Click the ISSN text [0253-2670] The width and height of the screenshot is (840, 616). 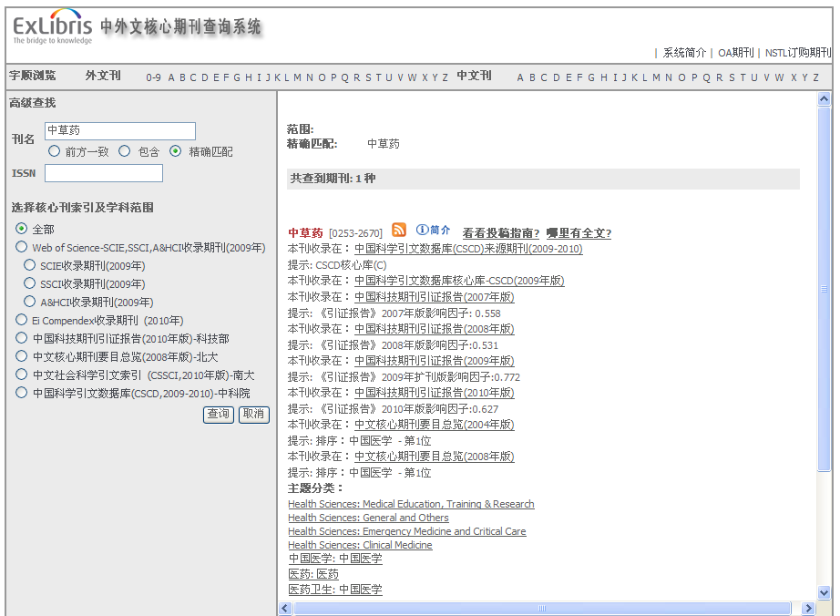(355, 233)
